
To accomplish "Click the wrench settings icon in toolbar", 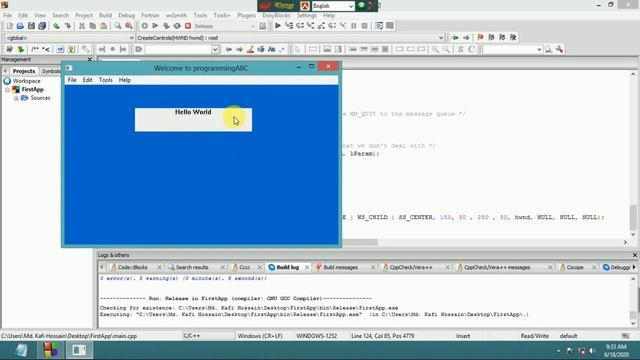I will (559, 49).
